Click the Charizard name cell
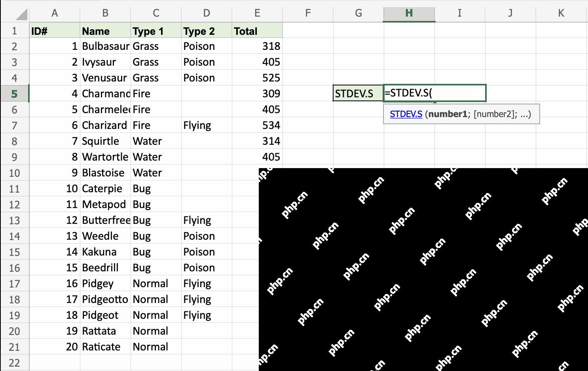 point(105,125)
